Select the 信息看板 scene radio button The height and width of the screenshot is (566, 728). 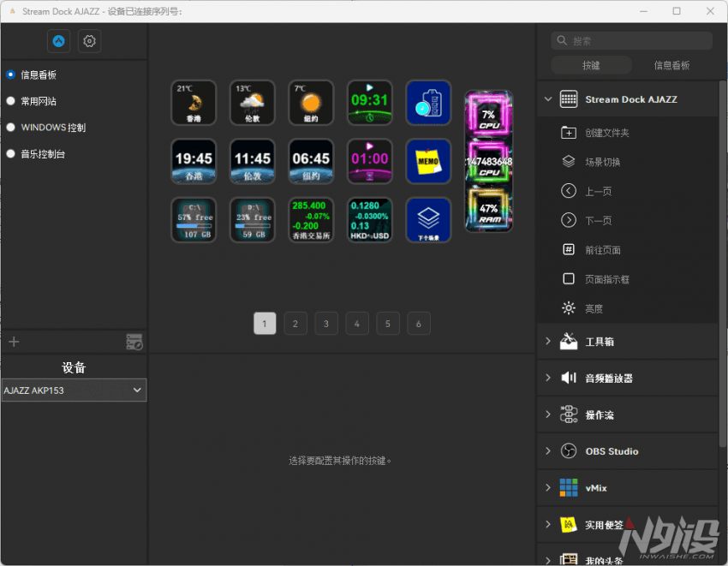10,74
